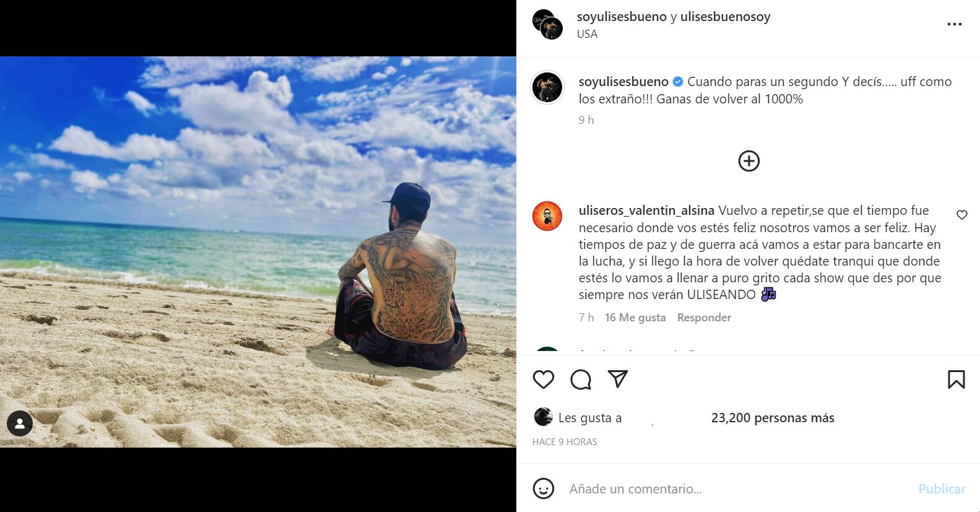
Task: Open comments with the speech bubble icon
Action: coord(581,380)
